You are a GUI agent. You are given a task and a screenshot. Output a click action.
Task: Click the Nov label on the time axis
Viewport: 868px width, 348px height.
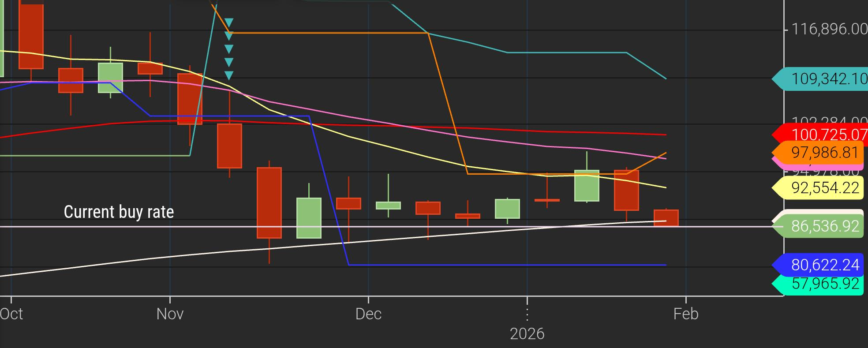pos(170,314)
